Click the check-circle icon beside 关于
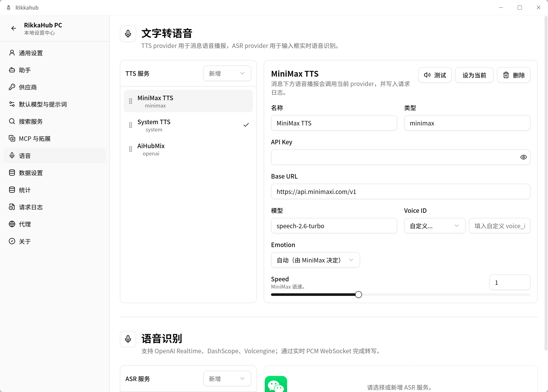Viewport: 548px width, 392px height. tap(12, 241)
